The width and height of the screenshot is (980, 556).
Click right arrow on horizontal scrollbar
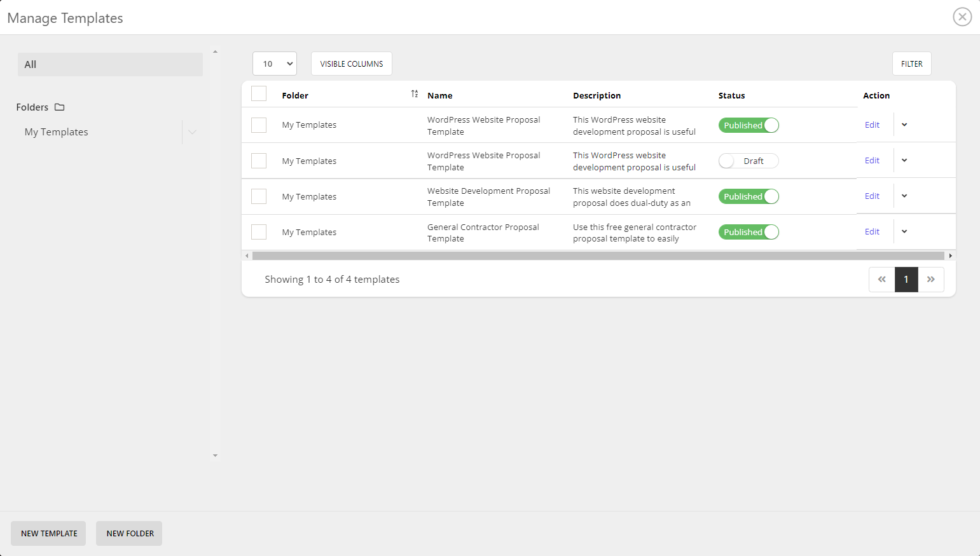950,255
